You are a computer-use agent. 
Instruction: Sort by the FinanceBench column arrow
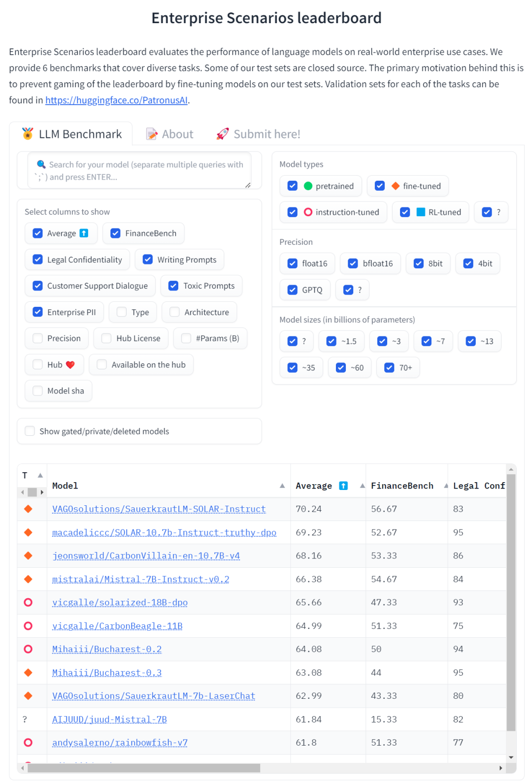point(446,486)
